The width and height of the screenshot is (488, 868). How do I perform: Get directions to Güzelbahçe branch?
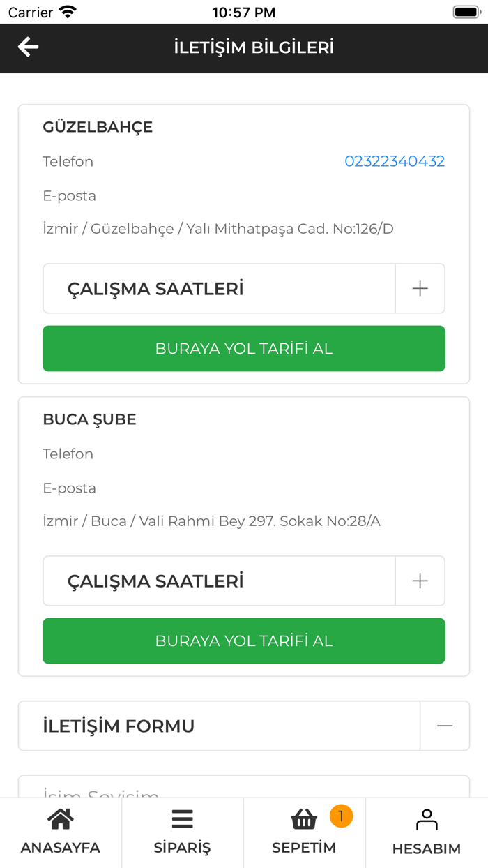[x=244, y=349]
